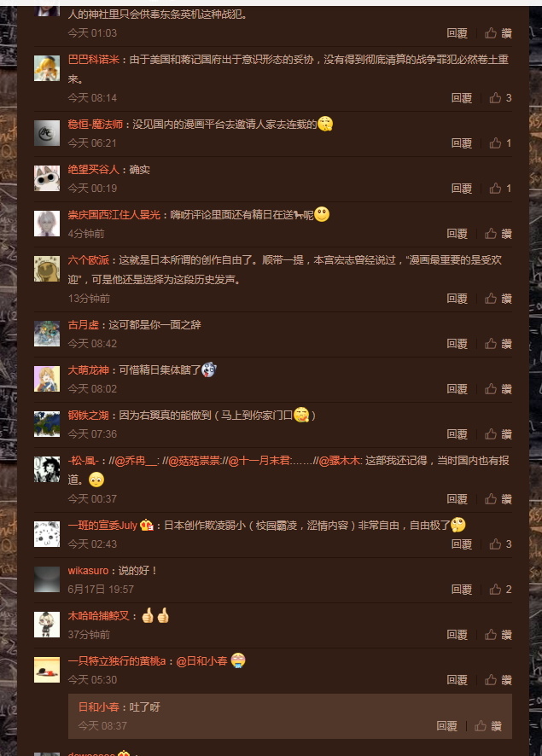Reply to 木哈哈捕鲸叉's comment
The width and height of the screenshot is (542, 756).
coord(457,635)
